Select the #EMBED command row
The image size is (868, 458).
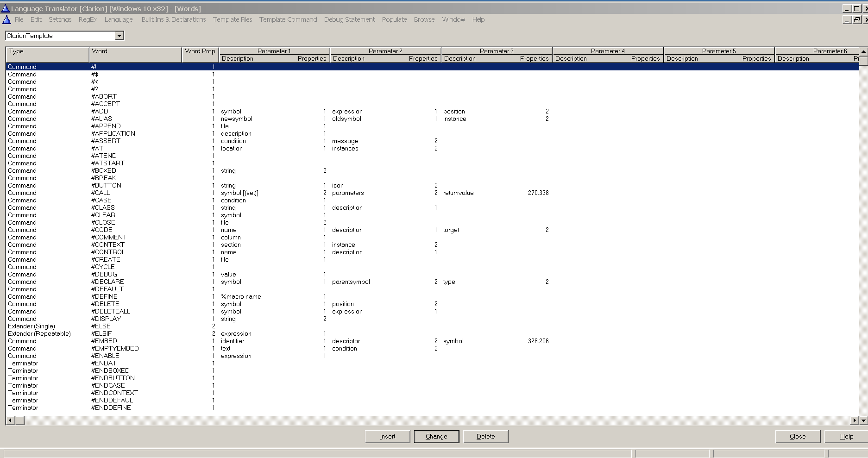(x=104, y=341)
